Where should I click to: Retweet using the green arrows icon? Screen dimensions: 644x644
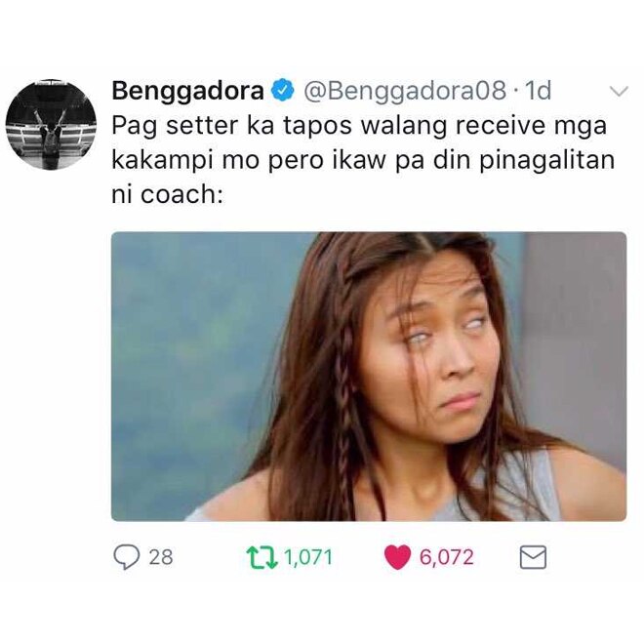pos(262,557)
